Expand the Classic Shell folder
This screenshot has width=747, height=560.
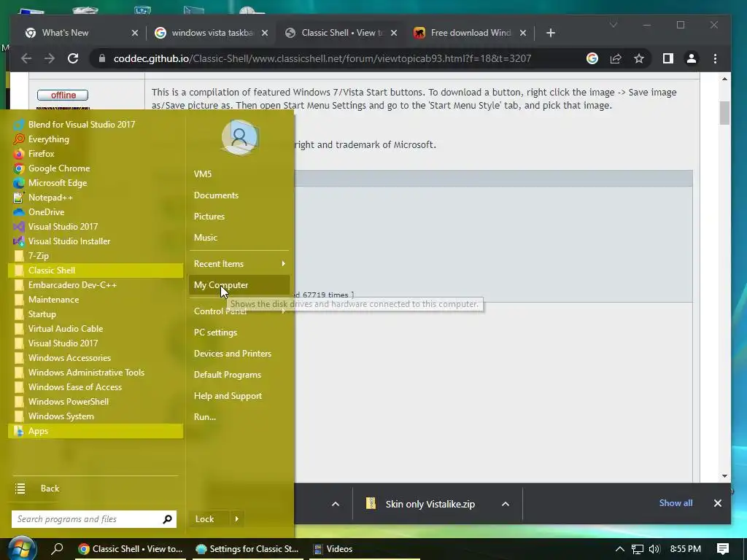[x=96, y=271]
